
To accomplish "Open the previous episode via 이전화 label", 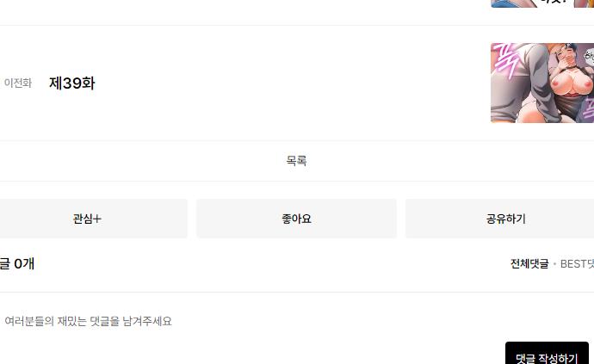I will [x=17, y=83].
